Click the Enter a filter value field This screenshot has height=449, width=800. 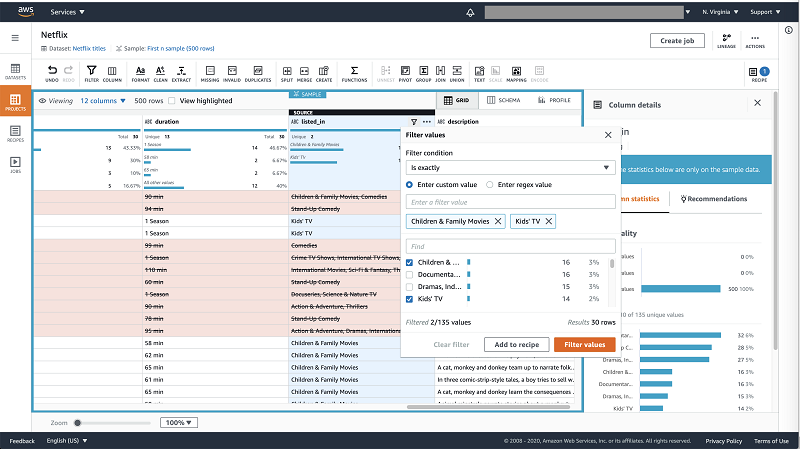coord(510,202)
